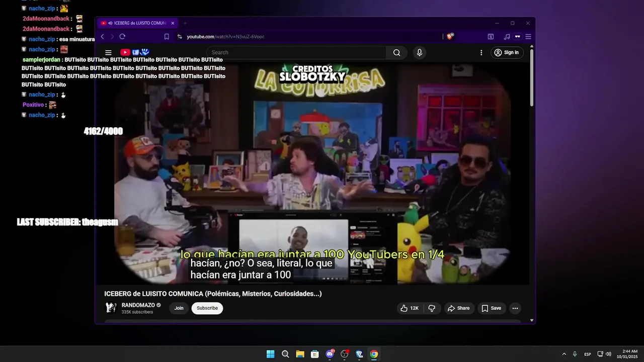Open the browser hamburger menu

coord(528,37)
